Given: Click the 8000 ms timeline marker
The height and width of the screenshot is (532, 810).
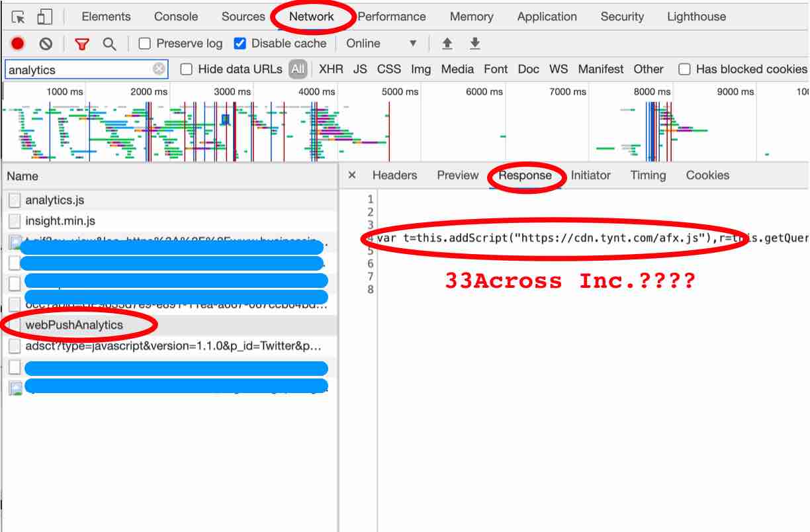Looking at the screenshot, I should (652, 92).
